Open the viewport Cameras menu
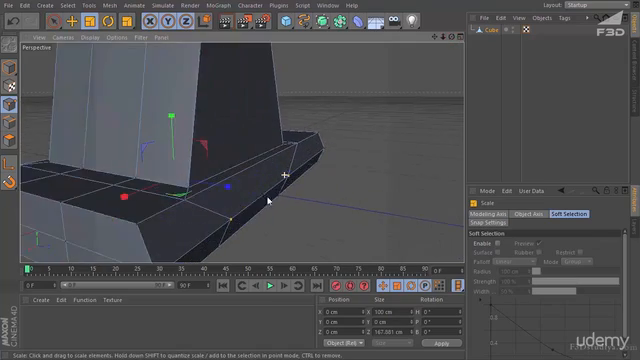This screenshot has width=640, height=360. pos(63,38)
